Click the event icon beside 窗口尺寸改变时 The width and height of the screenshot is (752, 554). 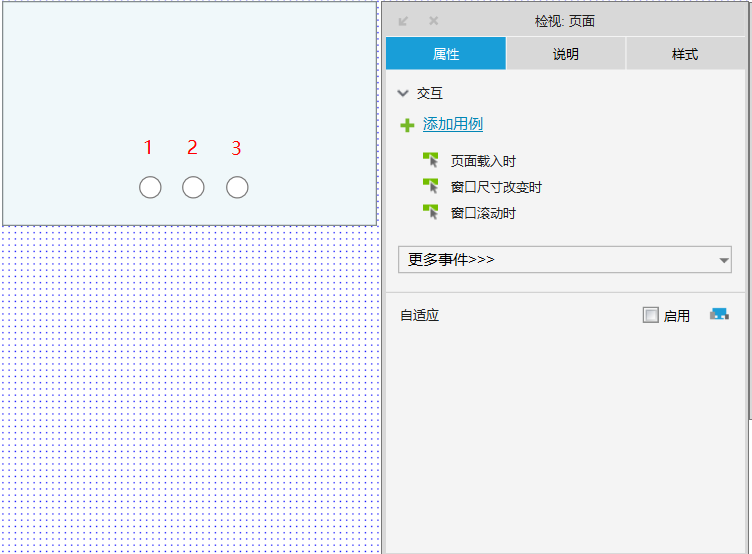(x=431, y=186)
